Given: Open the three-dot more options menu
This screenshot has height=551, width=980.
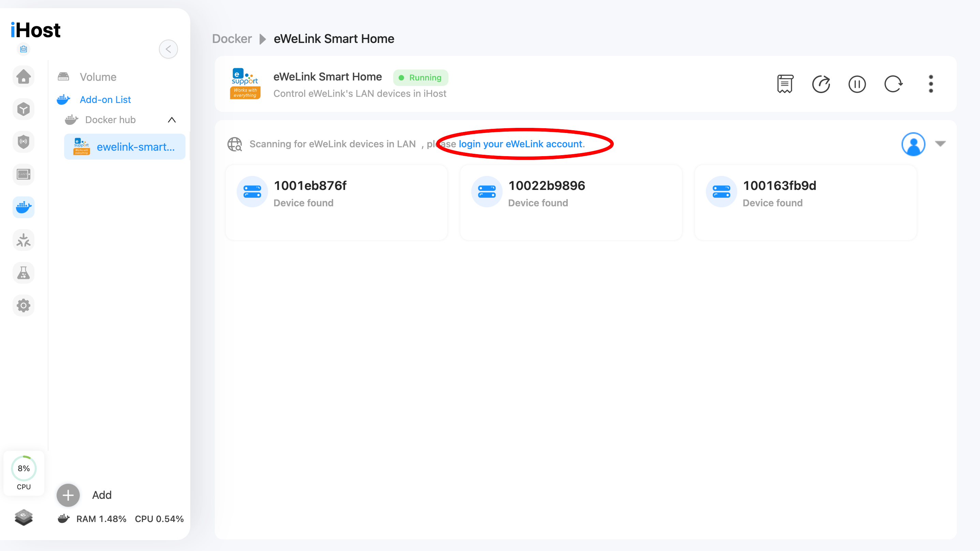Looking at the screenshot, I should click(x=931, y=84).
